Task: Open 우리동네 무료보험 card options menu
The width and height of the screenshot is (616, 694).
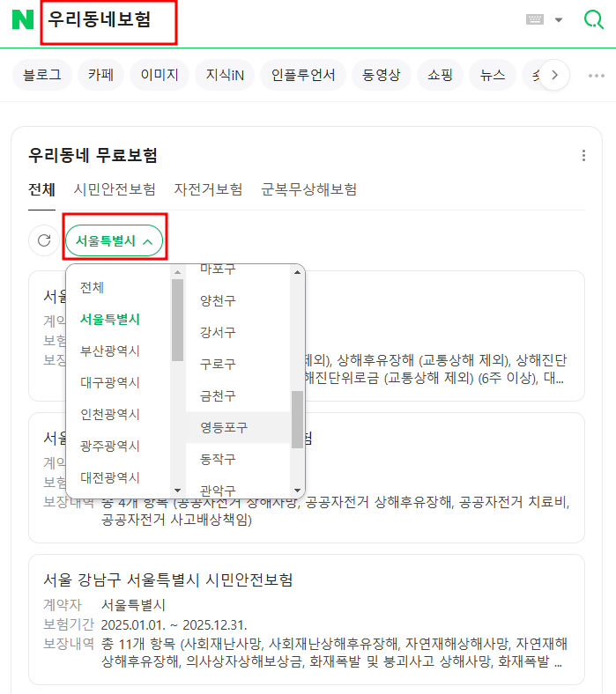Action: [583, 155]
